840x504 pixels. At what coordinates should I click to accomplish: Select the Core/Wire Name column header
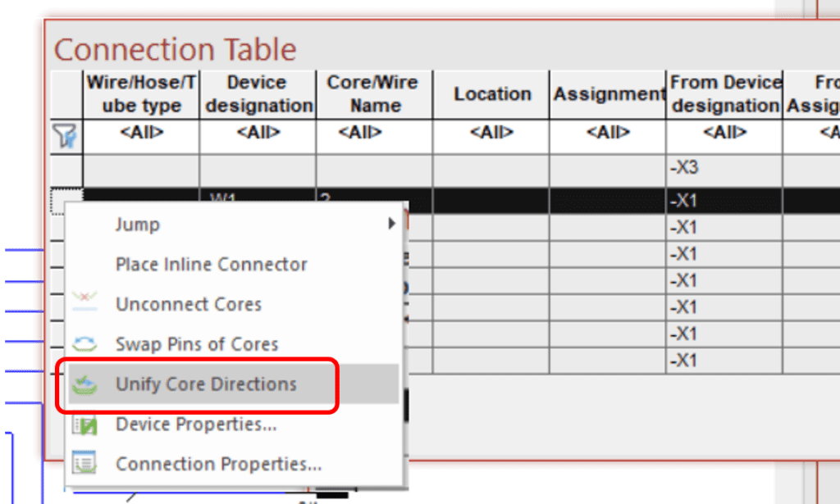click(373, 93)
